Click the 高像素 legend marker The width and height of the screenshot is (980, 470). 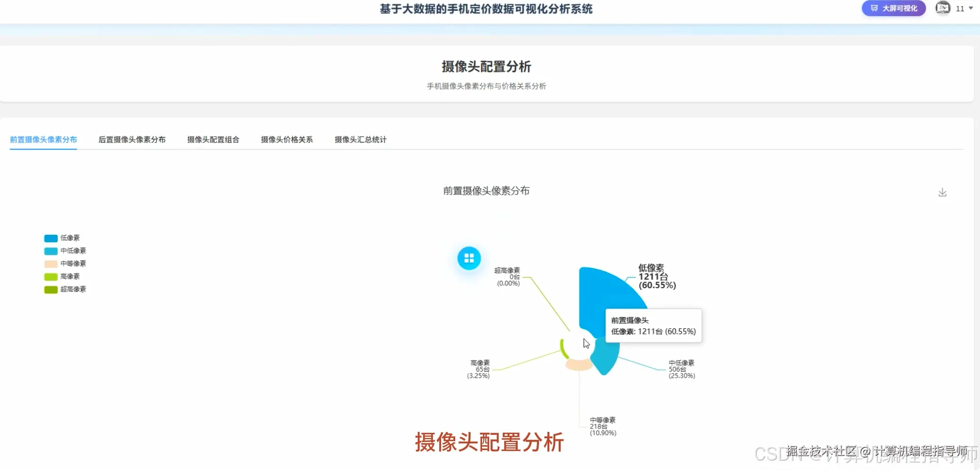(50, 276)
